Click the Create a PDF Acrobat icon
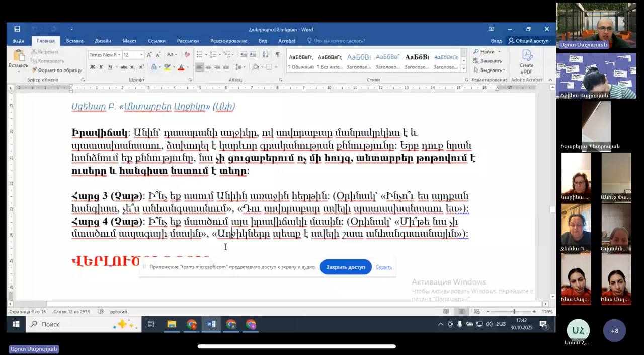Image resolution: width=644 pixels, height=355 pixels. [526, 61]
